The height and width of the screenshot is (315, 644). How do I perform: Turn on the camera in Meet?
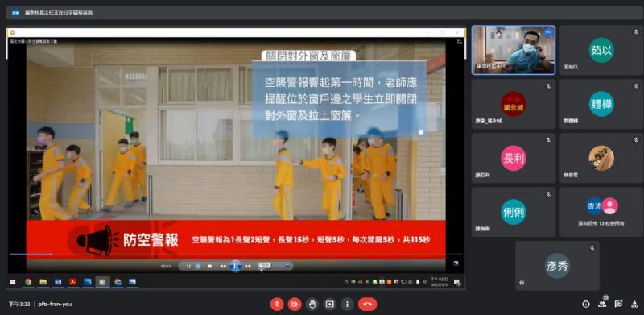pyautogui.click(x=295, y=305)
